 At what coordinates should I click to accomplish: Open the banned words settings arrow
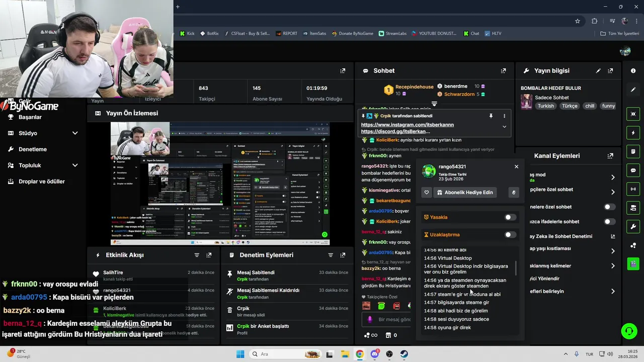(x=613, y=266)
